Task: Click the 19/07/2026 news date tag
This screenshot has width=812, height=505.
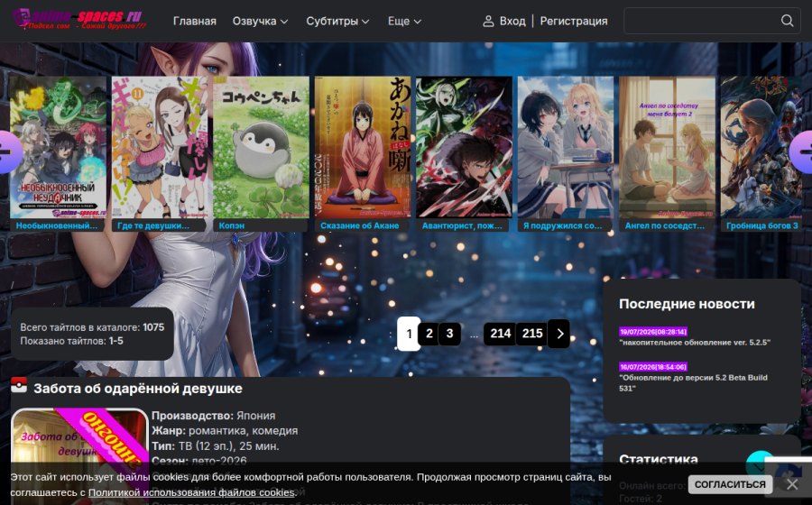Action: pos(653,332)
